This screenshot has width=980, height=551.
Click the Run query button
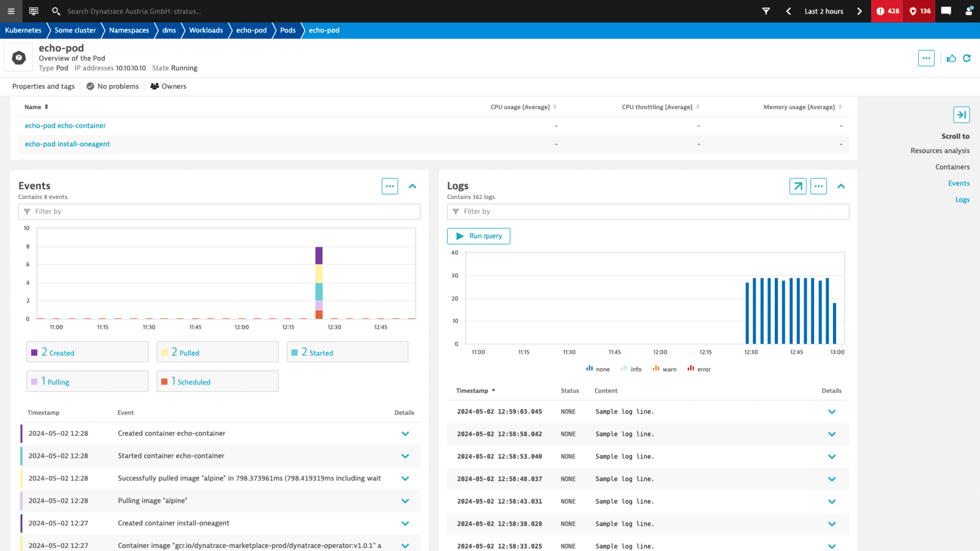[x=478, y=236]
